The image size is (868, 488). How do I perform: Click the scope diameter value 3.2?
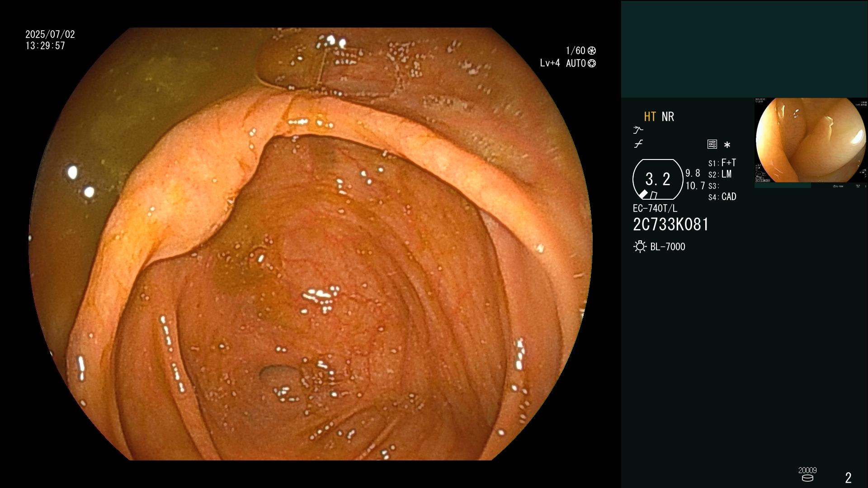pos(658,179)
